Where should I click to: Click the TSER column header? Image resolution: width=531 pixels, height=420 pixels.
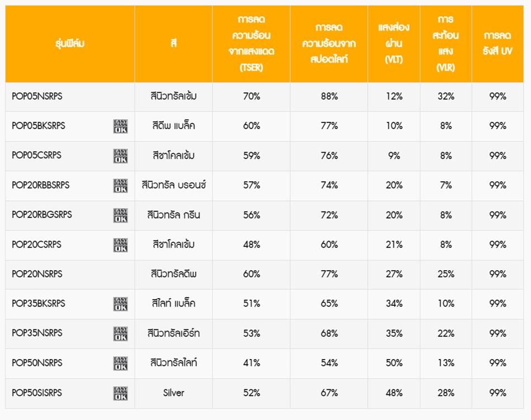[x=252, y=44]
